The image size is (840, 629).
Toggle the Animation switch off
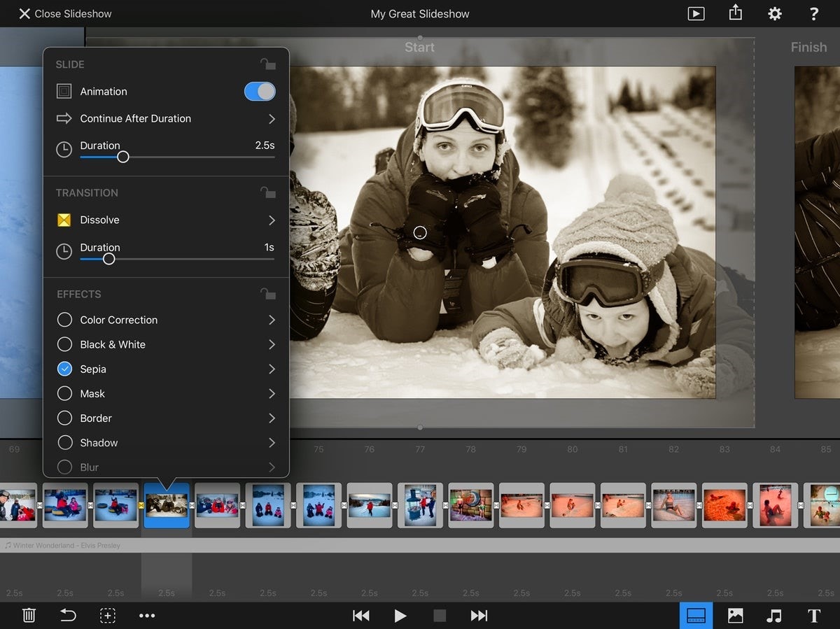(260, 92)
